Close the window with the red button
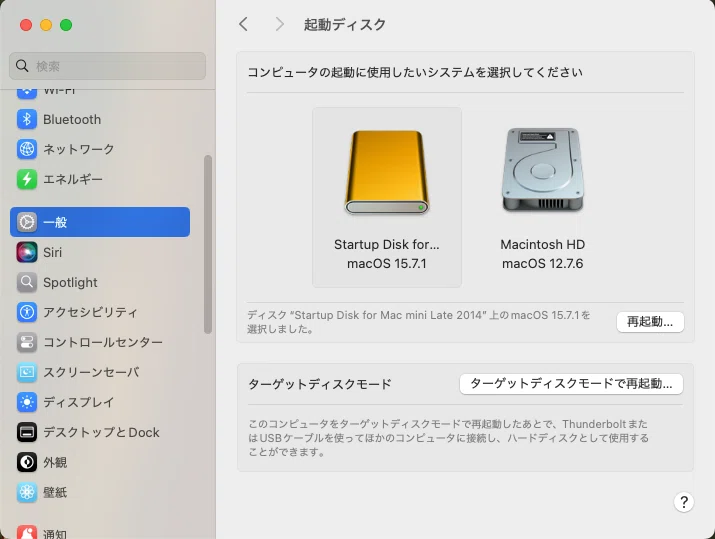715x539 pixels. (26, 25)
